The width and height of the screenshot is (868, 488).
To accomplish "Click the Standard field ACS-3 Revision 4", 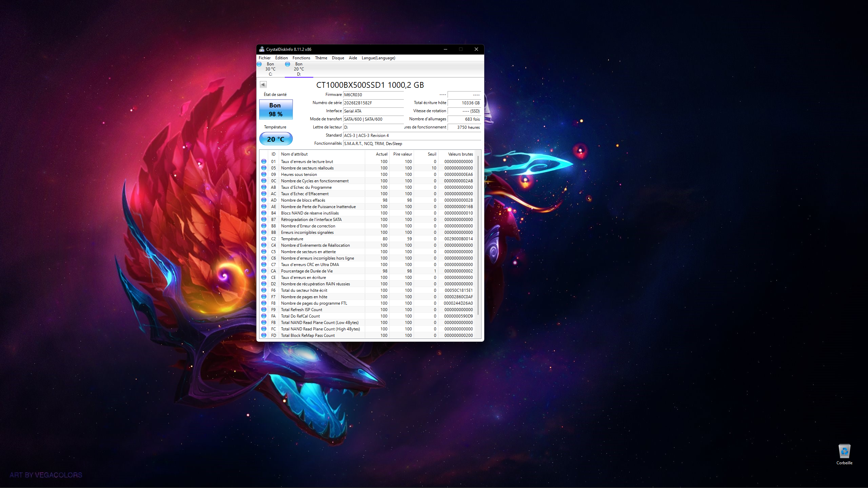I will [x=412, y=135].
